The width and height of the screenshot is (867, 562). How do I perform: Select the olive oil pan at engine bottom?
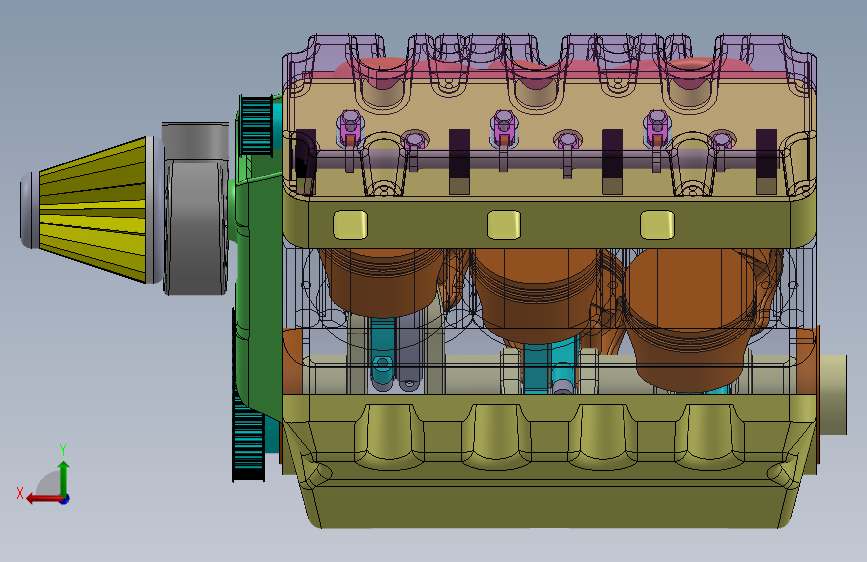coord(549,462)
